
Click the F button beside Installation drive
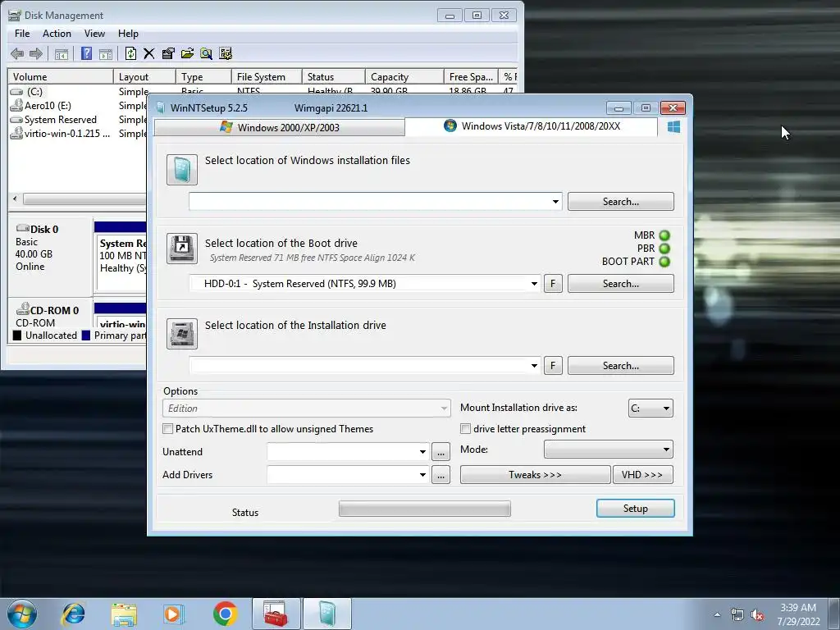tap(553, 366)
